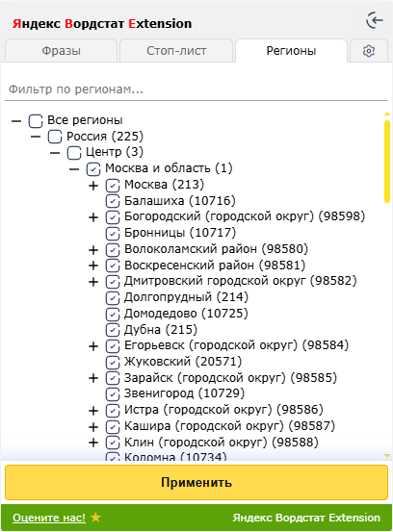
Task: Expand the Москва (213) node
Action: (x=93, y=186)
